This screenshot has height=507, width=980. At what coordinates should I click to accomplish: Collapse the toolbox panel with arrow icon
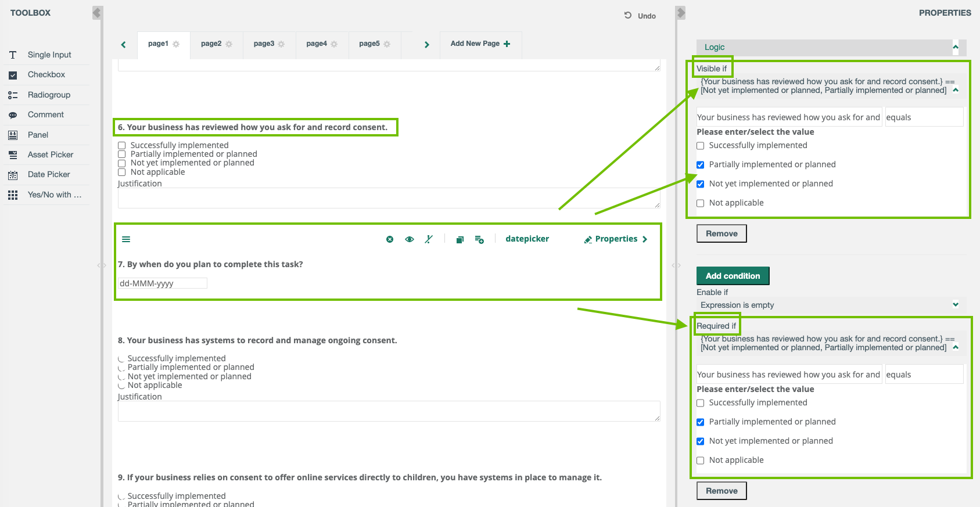[x=97, y=13]
